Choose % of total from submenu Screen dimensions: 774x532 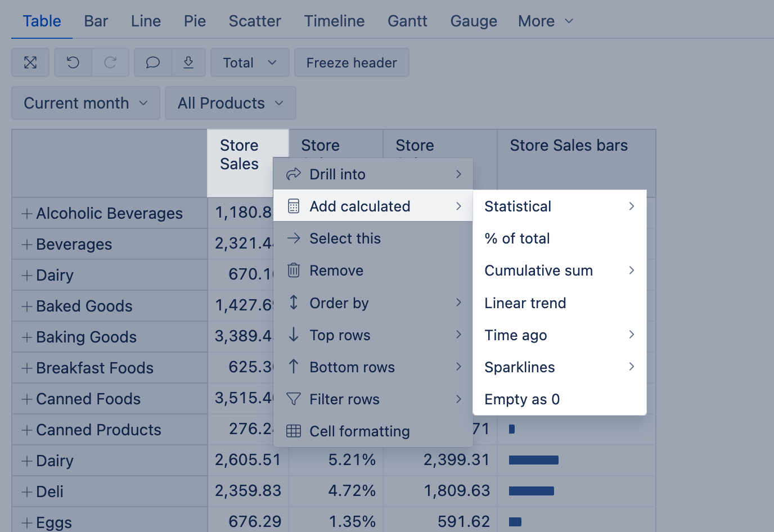coord(517,238)
